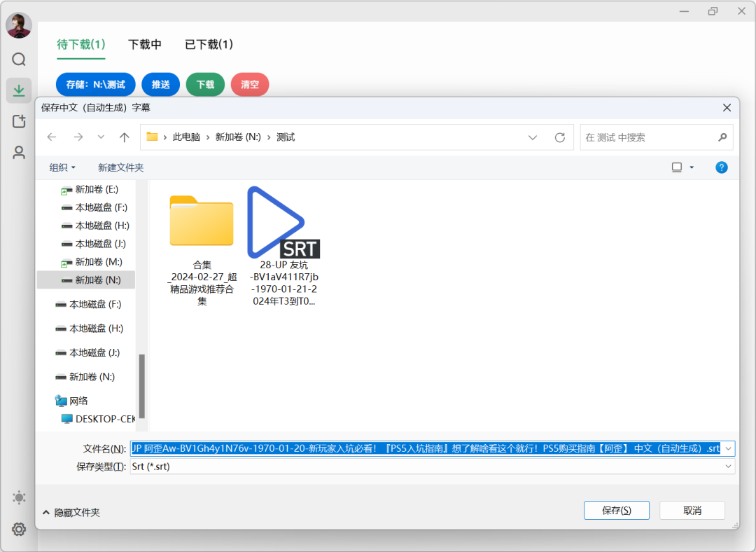This screenshot has height=552, width=756.
Task: Open the help question mark button
Action: tap(721, 167)
